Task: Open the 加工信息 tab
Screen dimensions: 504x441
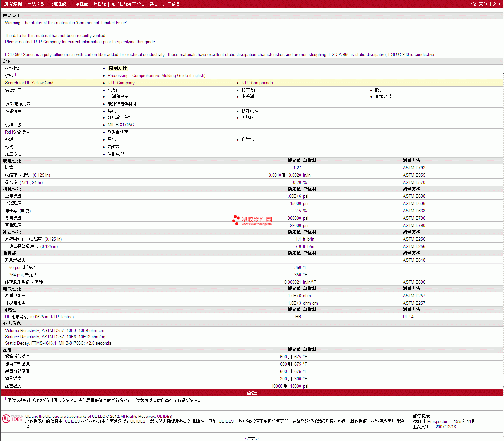Action: (x=172, y=4)
